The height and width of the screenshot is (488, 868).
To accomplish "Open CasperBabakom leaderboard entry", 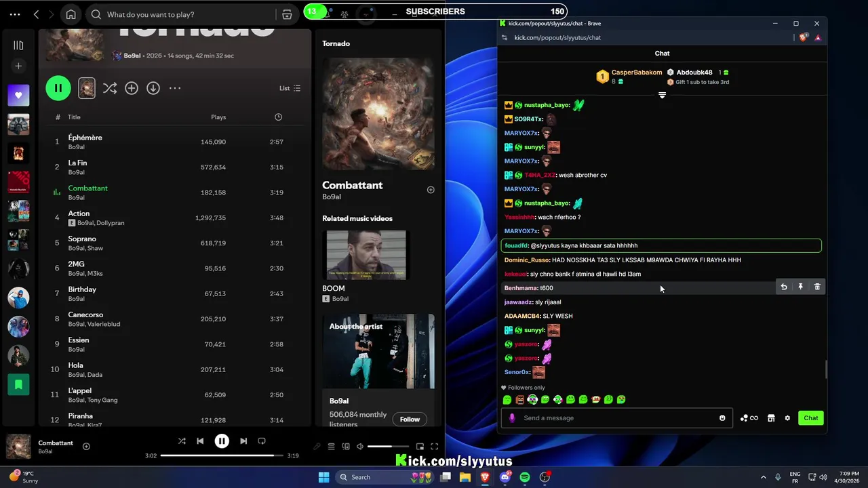I will [x=629, y=77].
